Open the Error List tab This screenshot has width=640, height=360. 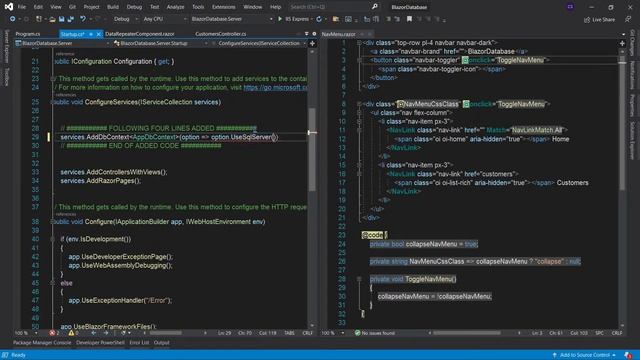[139, 343]
